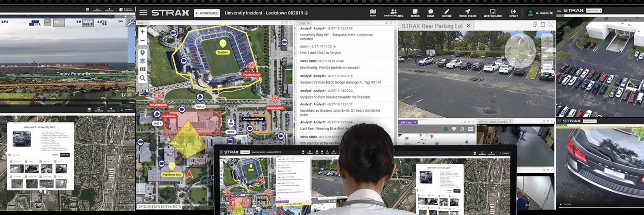Click the wifi signal icon in SIM feed
The width and height of the screenshot is (644, 215).
(x=454, y=128)
